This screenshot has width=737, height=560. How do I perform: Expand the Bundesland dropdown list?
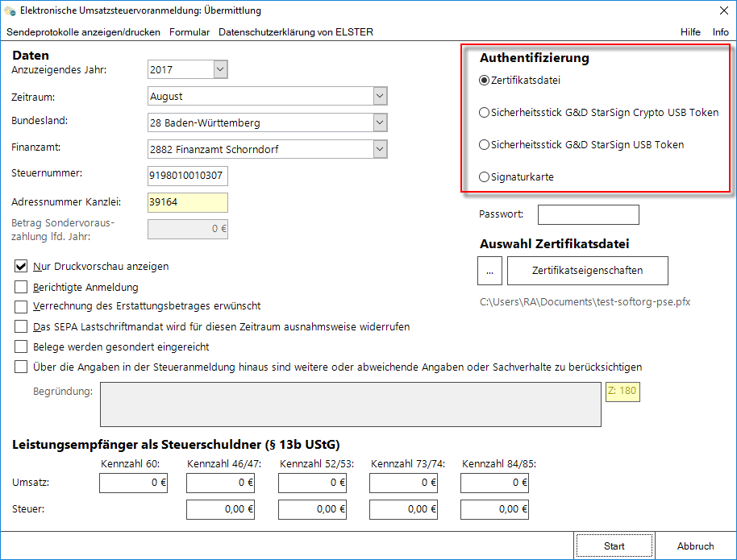pos(381,123)
